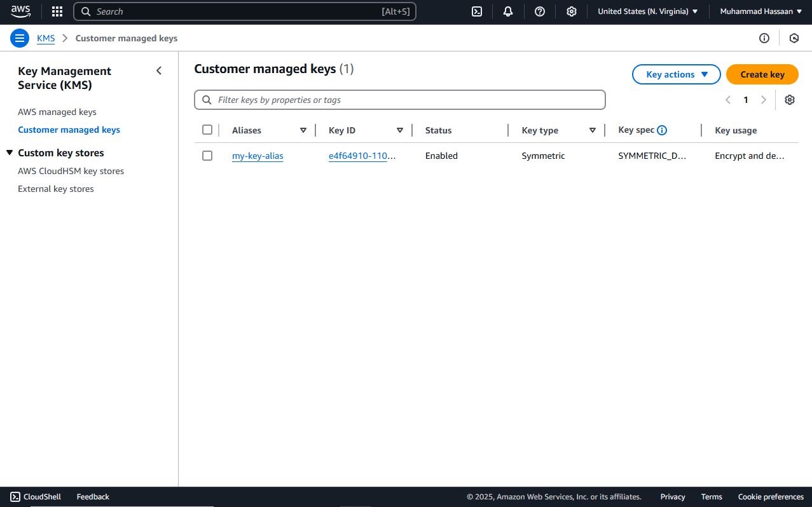Image resolution: width=812 pixels, height=507 pixels.
Task: Click the Create key button
Action: [762, 74]
